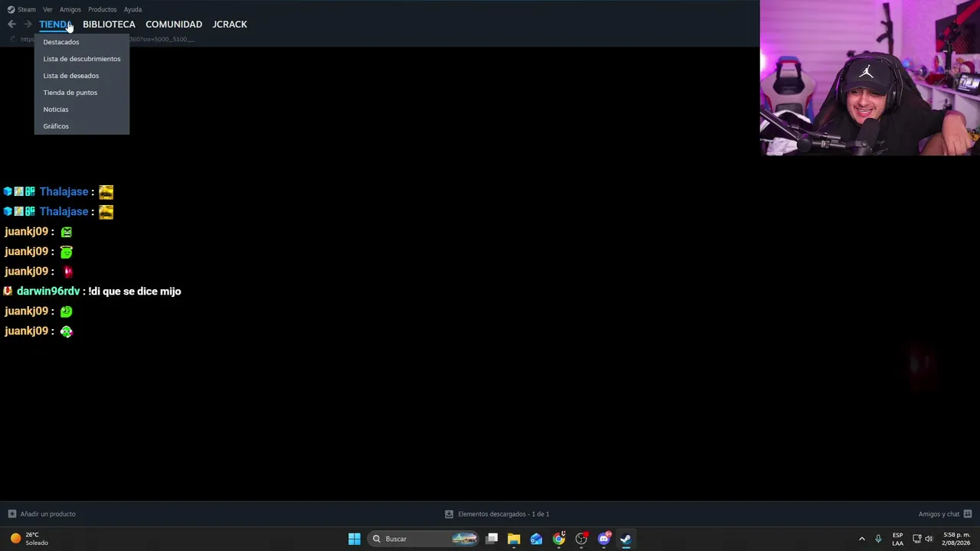This screenshot has height=551, width=980.
Task: Open the Ayuda menu
Action: [132, 9]
